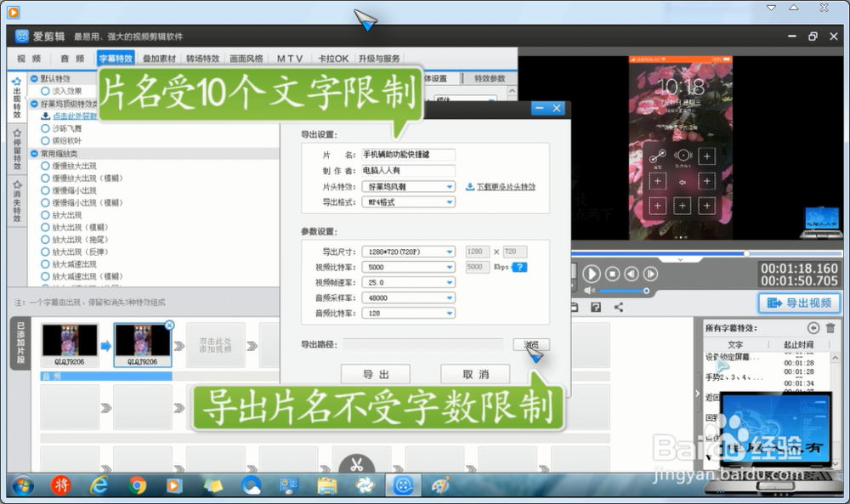Click the scissors cut icon on timeline
Image resolution: width=850 pixels, height=504 pixels.
[x=356, y=465]
